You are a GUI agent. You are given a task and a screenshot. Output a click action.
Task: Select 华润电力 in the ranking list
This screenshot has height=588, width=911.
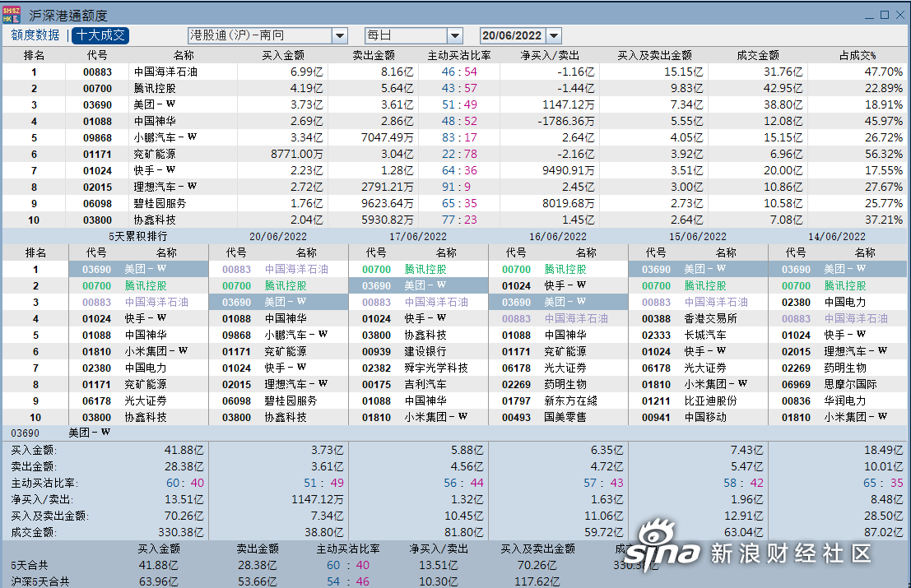pyautogui.click(x=845, y=401)
